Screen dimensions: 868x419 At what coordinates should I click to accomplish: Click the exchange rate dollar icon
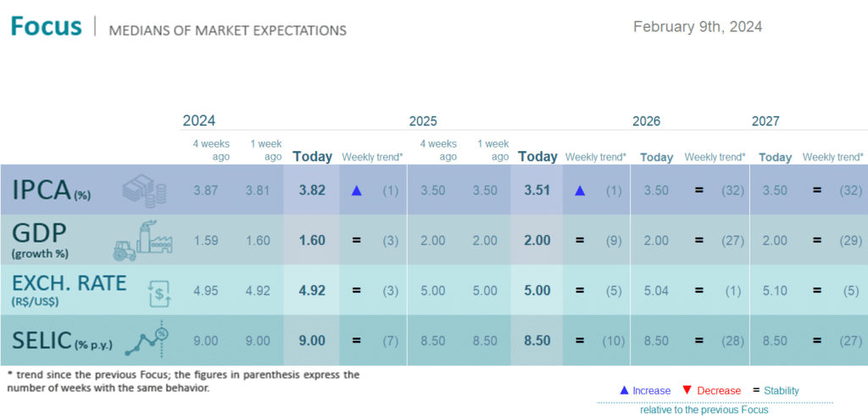160,293
